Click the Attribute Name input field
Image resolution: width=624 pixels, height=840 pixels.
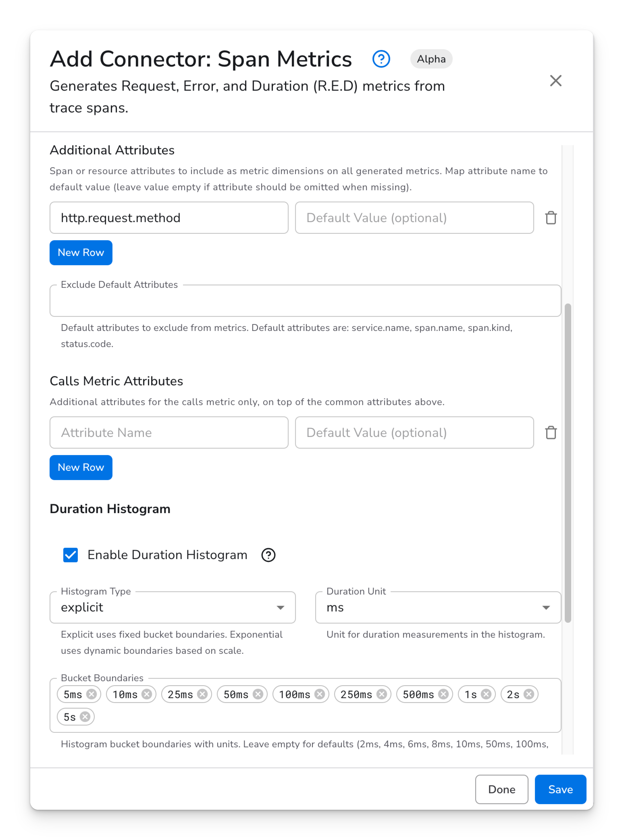pyautogui.click(x=169, y=432)
